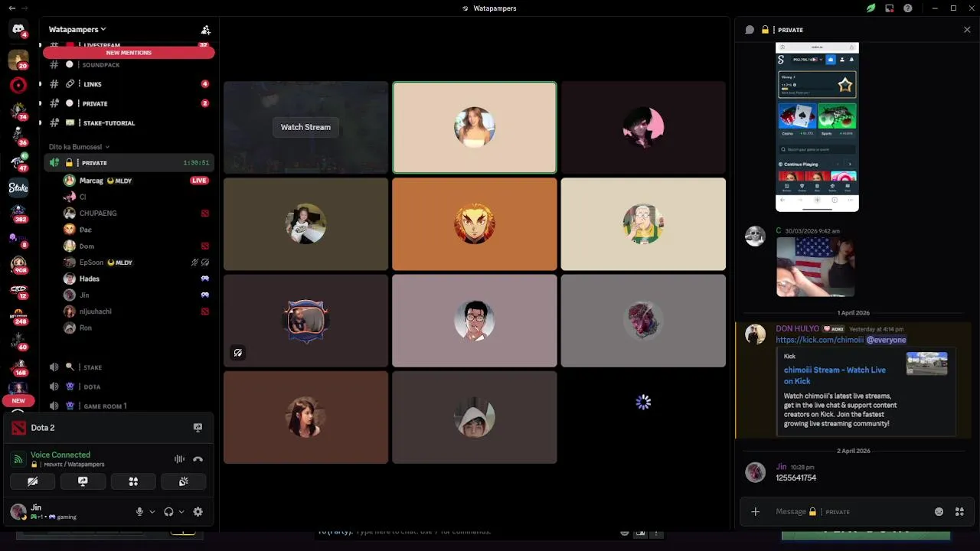
Task: Disconnect from the voice channel
Action: (198, 459)
